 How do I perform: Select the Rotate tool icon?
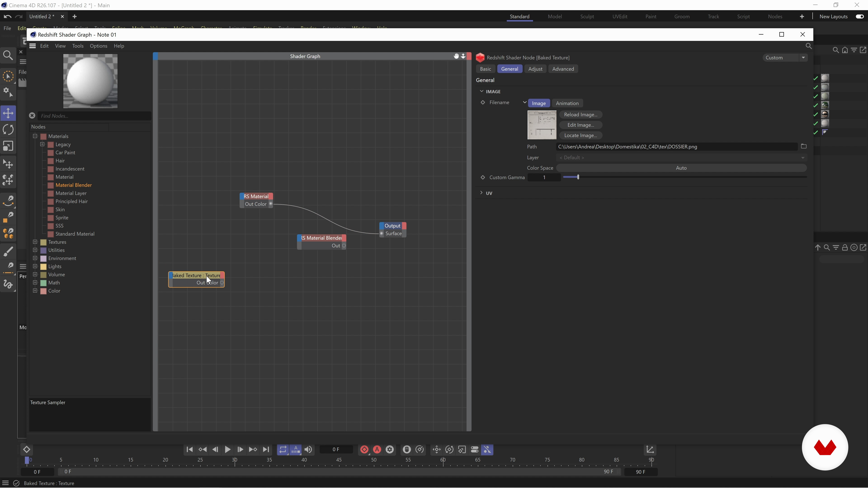click(8, 130)
